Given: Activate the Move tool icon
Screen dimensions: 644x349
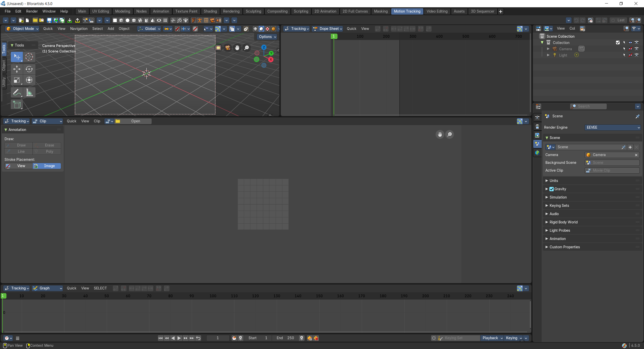Looking at the screenshot, I should (x=17, y=69).
